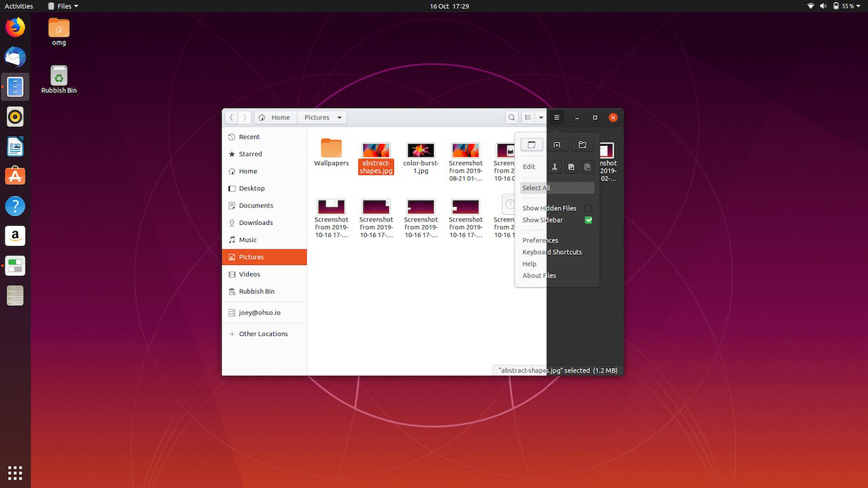Click the Cut scissors icon
868x488 pixels.
point(554,167)
